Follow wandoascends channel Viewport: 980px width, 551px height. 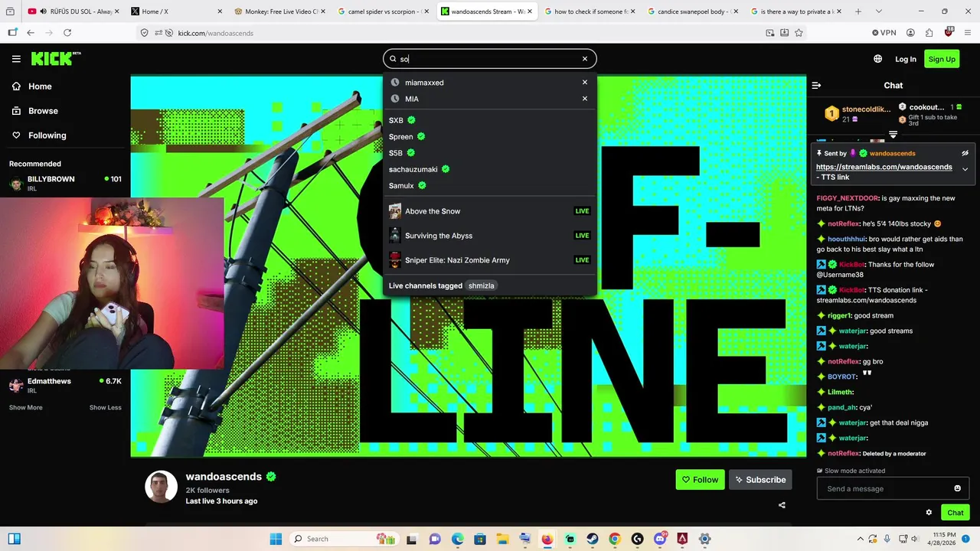click(x=700, y=480)
